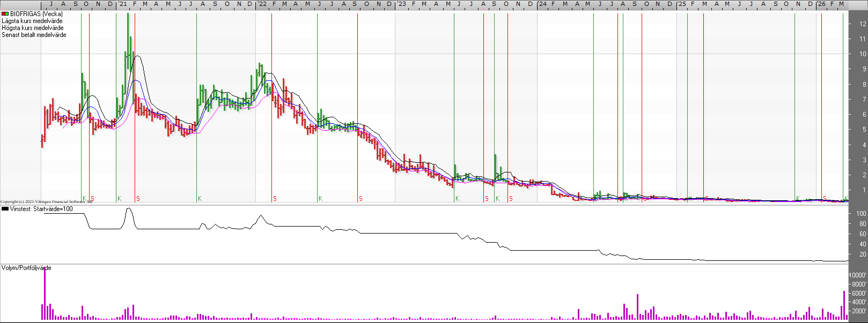Viewport: 868px width, 323px height.
Task: Open the Vikingen Financial Software copyright text
Action: tap(46, 202)
